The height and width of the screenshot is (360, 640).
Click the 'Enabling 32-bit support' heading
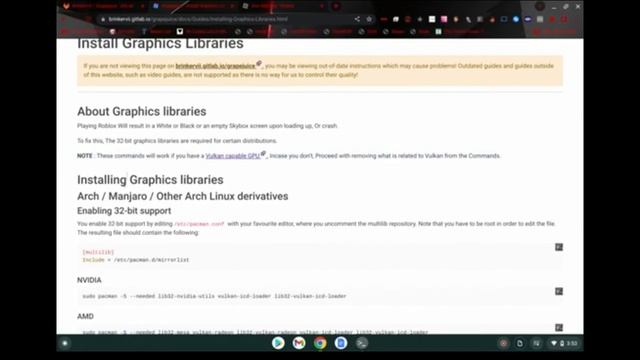tap(124, 211)
